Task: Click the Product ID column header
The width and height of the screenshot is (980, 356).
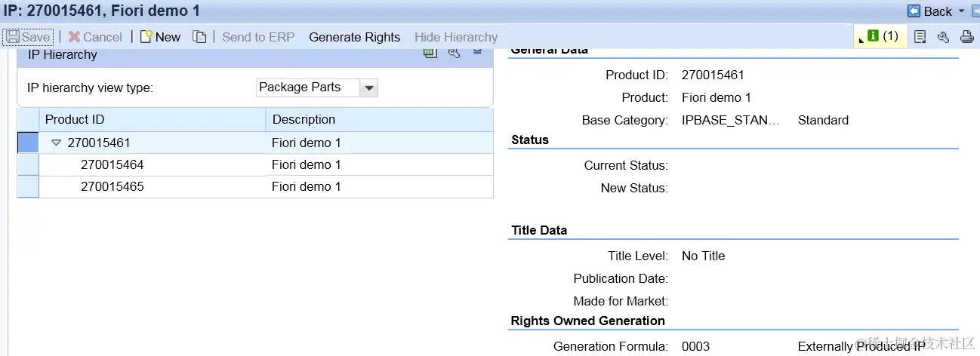Action: [x=153, y=119]
